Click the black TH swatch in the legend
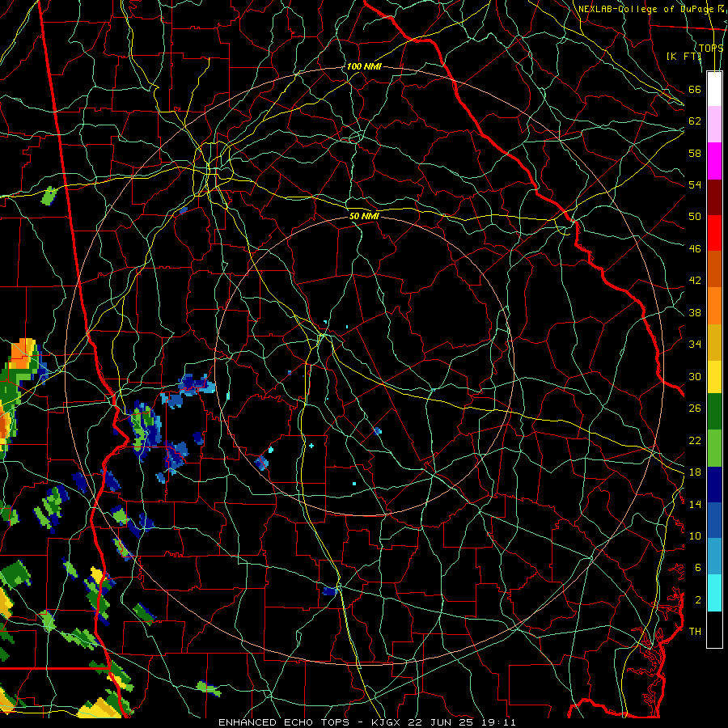728x728 pixels. click(x=714, y=629)
